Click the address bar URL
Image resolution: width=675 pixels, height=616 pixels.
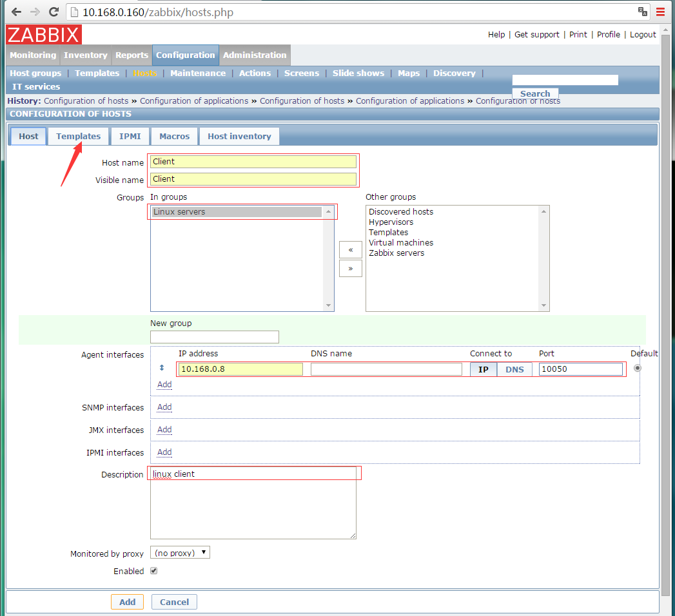[157, 12]
